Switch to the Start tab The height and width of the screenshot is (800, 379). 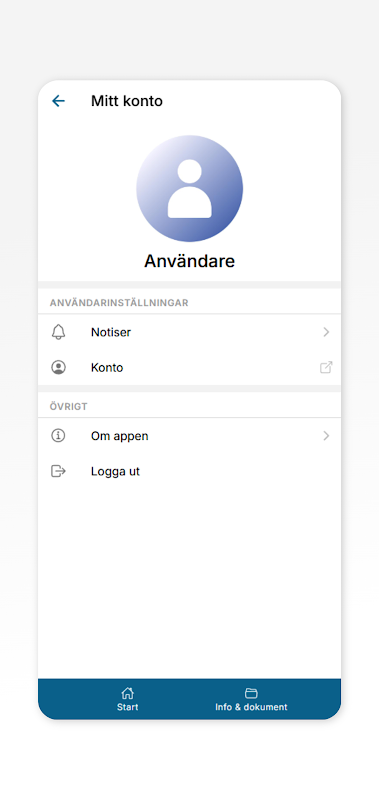(x=128, y=699)
